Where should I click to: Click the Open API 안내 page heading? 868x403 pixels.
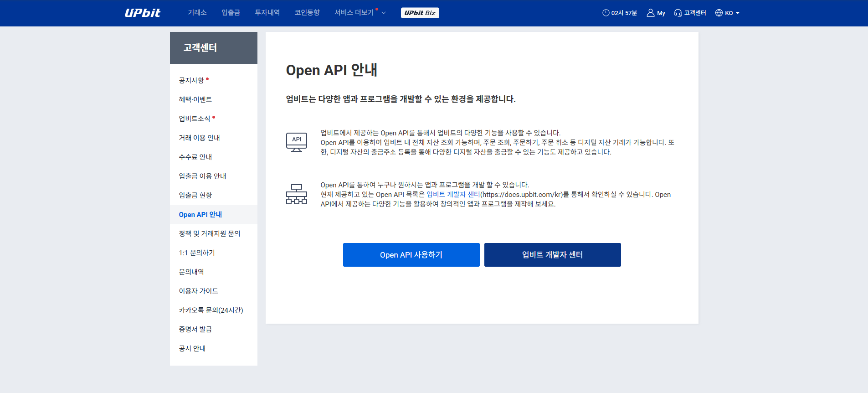tap(331, 70)
